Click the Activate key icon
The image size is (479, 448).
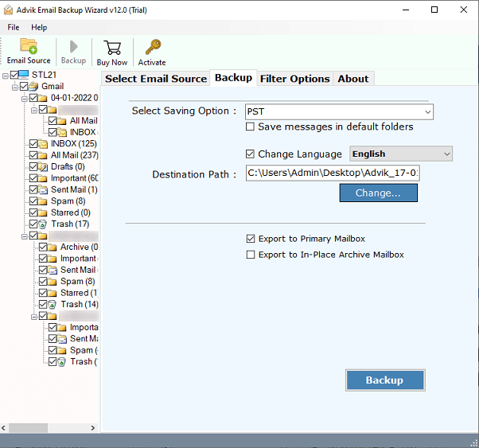(x=153, y=47)
